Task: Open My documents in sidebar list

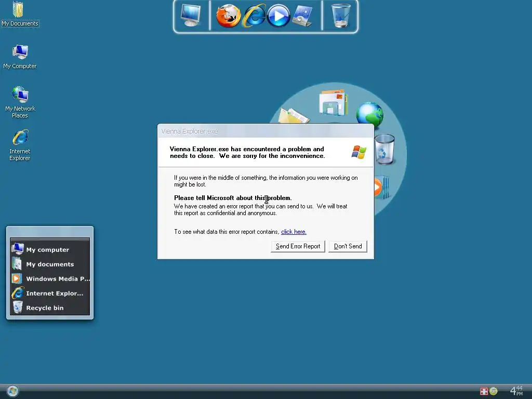Action: pos(50,264)
